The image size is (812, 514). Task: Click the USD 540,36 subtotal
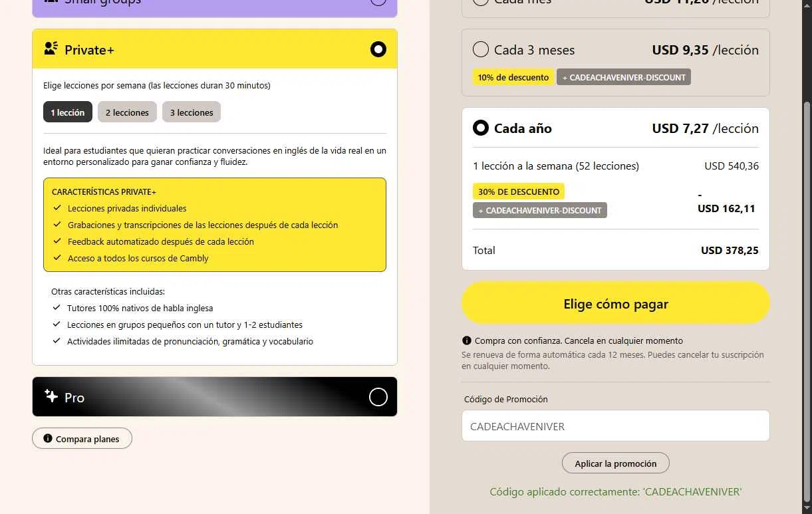coord(732,166)
